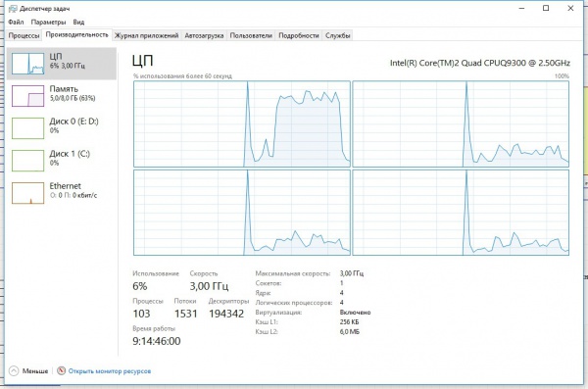
Task: Open the Ethernet activity graph icon
Action: (27, 193)
